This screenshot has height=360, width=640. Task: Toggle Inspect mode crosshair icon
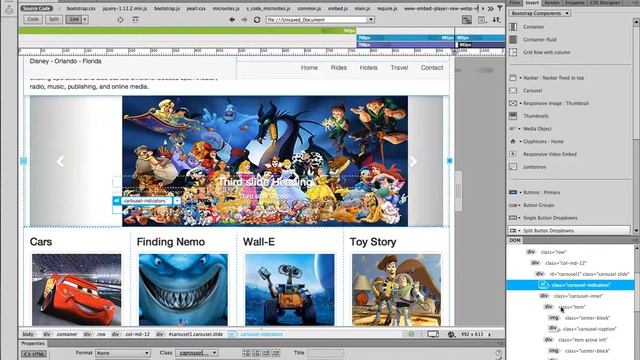tap(120, 19)
